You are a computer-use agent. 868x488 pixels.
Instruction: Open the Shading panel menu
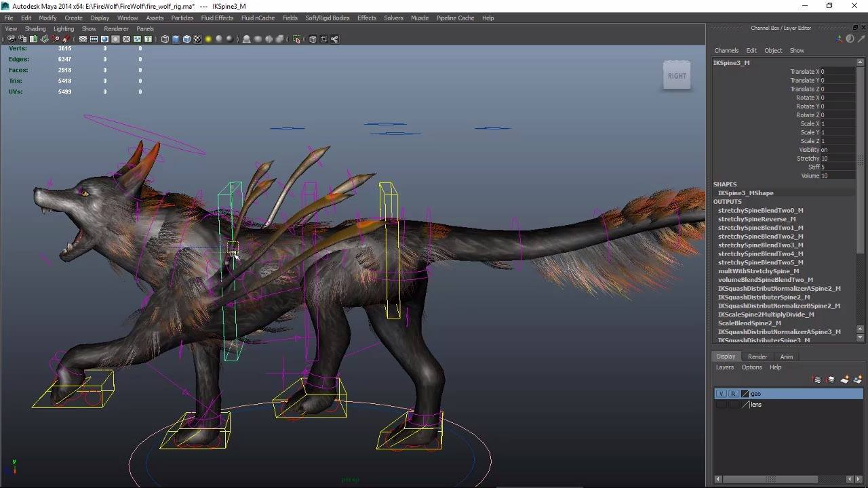coord(35,29)
